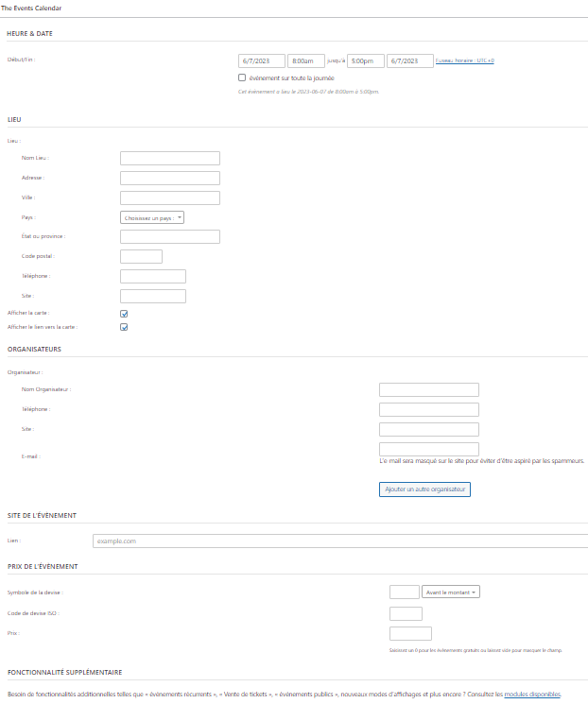
Task: Open the 'modules disponibles' link
Action: (532, 694)
